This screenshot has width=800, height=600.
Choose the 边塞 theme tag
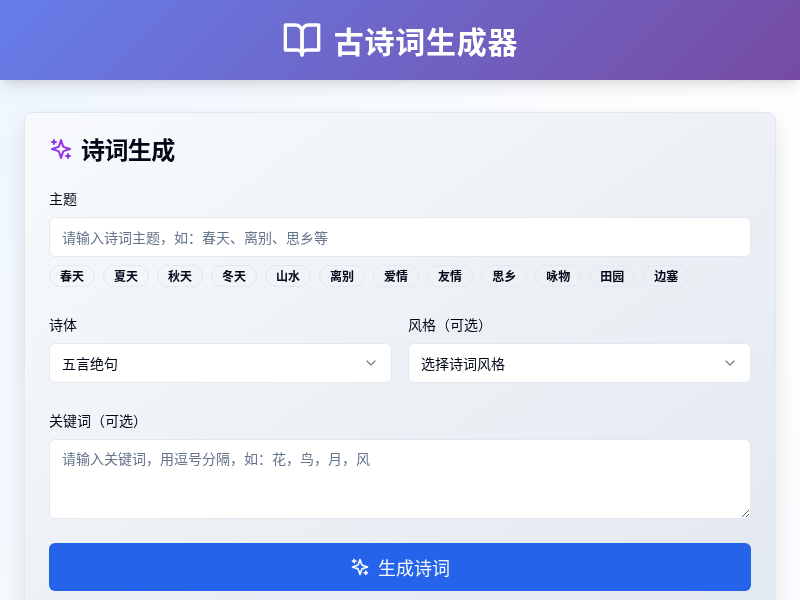click(x=666, y=276)
